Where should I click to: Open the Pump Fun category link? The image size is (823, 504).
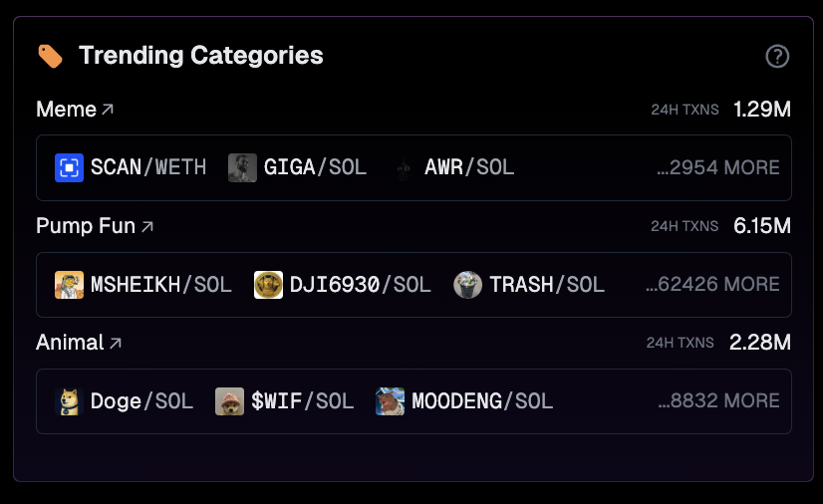pos(95,226)
